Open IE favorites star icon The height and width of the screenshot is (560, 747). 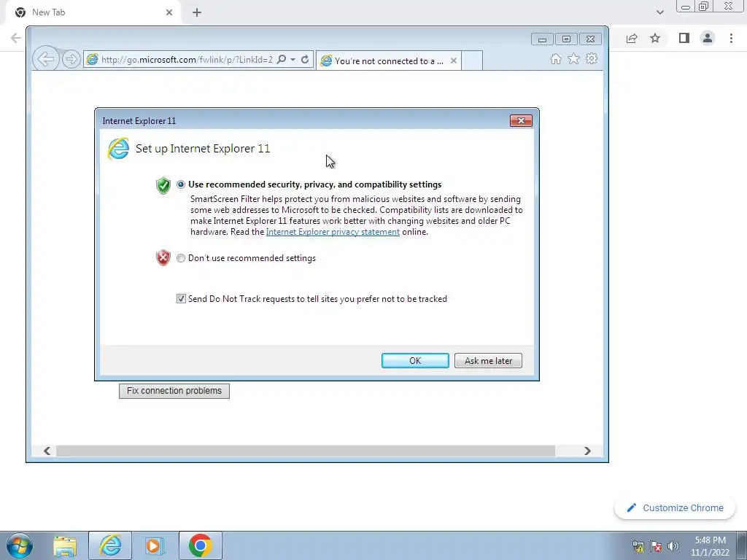573,58
